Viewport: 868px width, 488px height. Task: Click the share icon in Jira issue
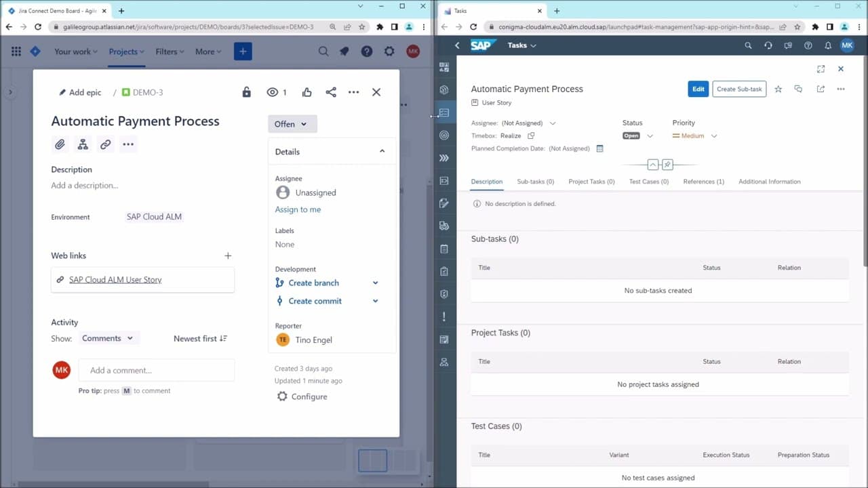tap(331, 92)
